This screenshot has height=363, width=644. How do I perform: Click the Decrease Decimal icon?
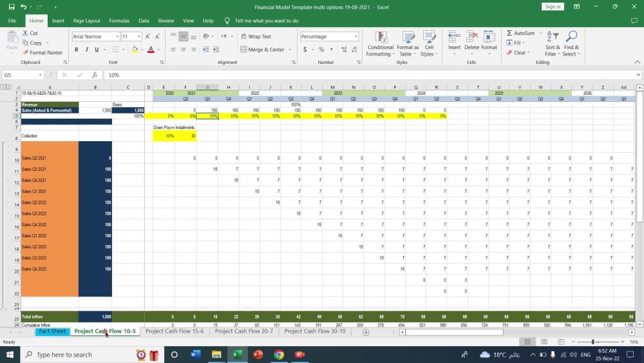[x=354, y=50]
